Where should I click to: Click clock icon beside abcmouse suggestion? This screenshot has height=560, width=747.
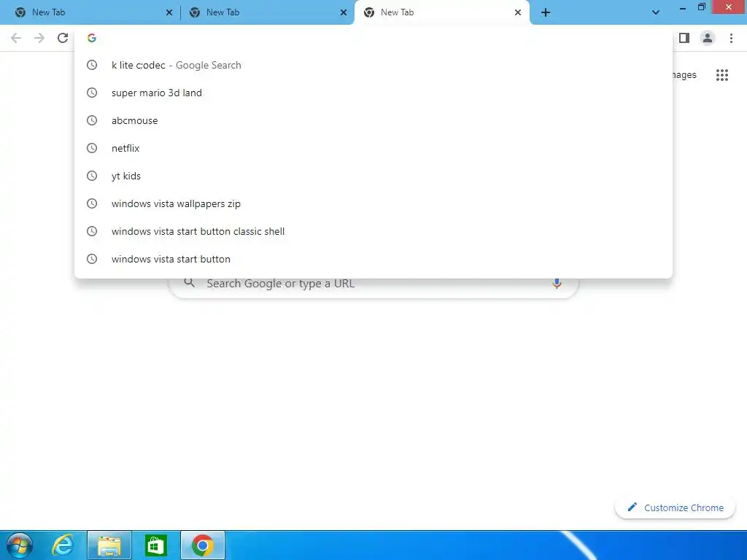click(92, 120)
